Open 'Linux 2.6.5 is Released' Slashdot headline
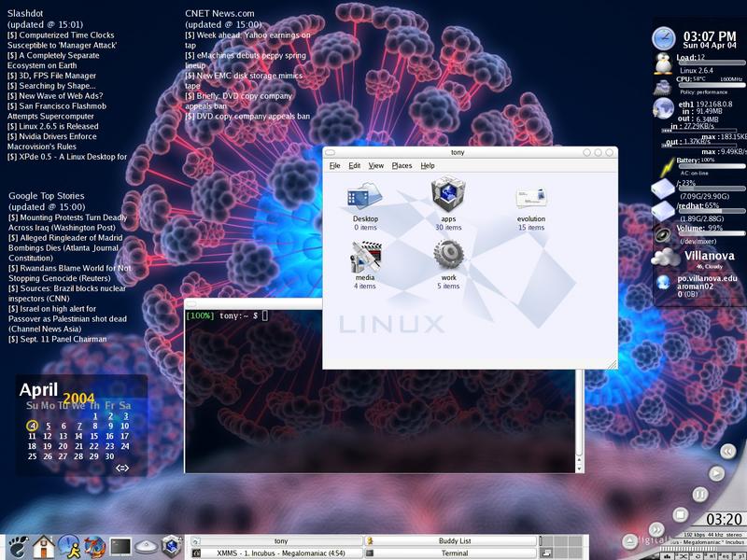 click(53, 126)
